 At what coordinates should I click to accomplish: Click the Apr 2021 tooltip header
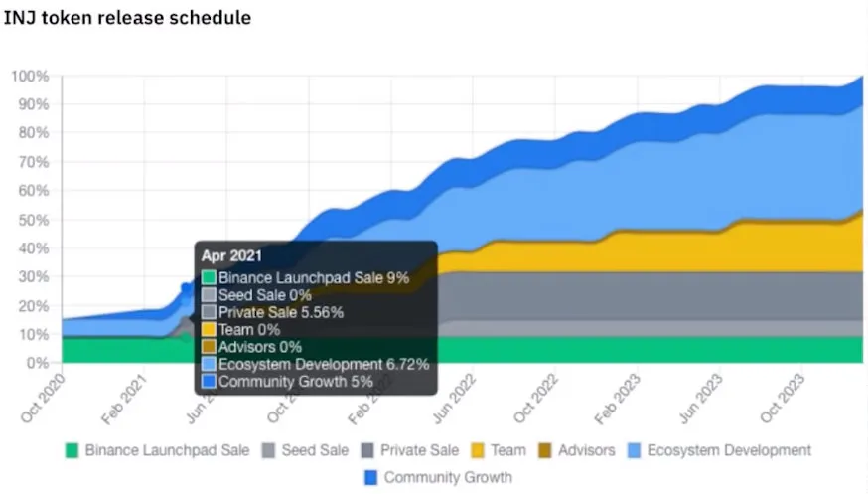[x=230, y=254]
